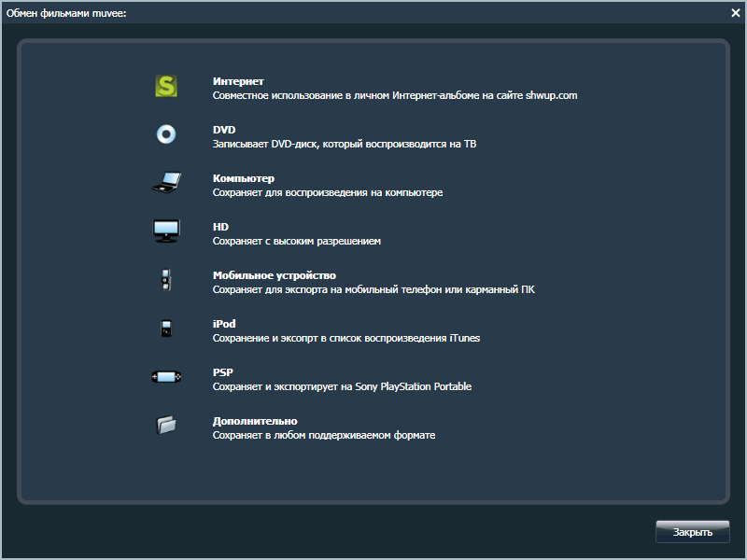Open Мобильное устройство export option

pyautogui.click(x=274, y=275)
